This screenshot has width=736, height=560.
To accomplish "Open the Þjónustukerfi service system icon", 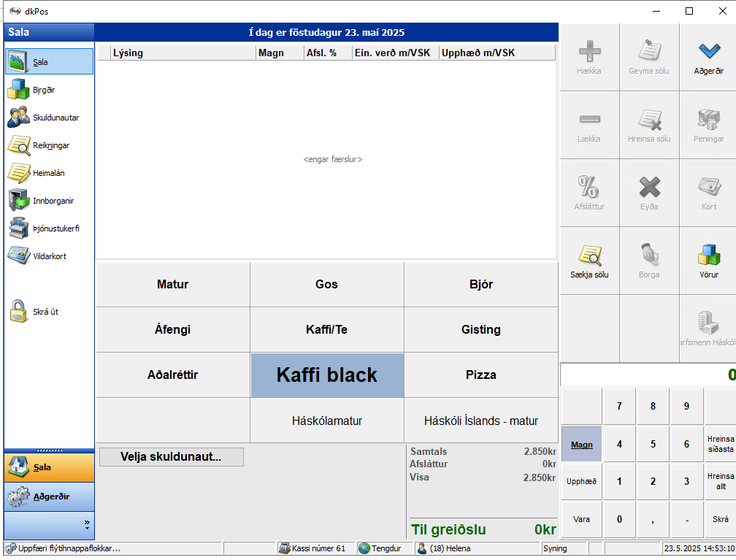I will point(20,229).
